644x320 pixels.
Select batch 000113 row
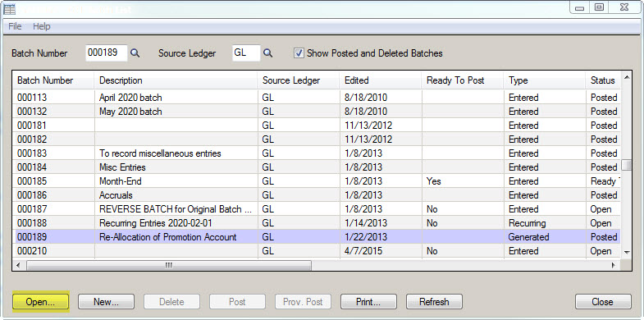(x=317, y=98)
